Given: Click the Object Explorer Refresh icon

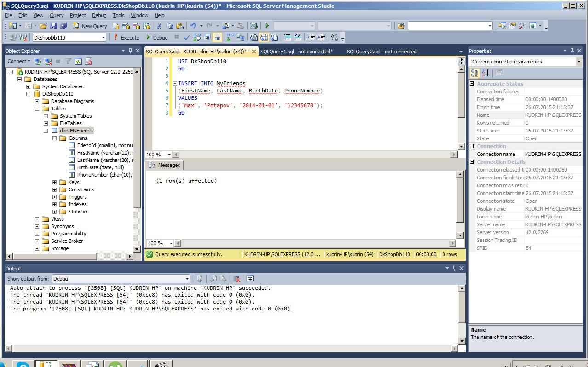Looking at the screenshot, I should (x=78, y=61).
